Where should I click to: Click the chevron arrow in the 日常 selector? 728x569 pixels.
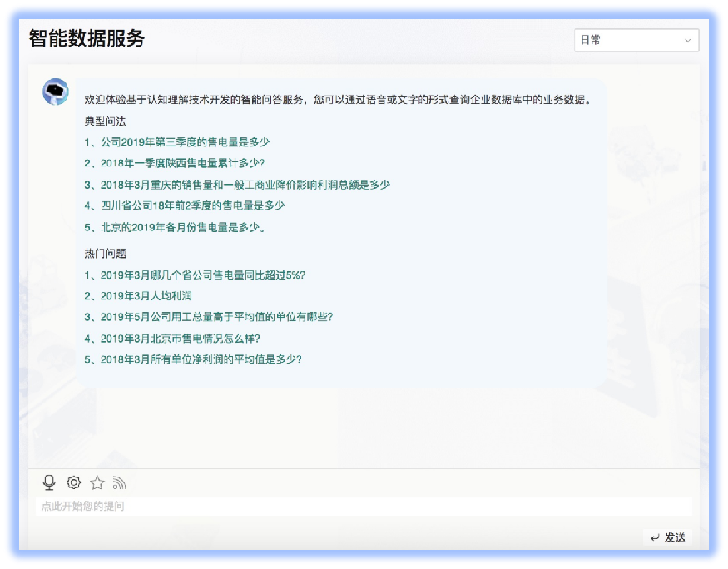tap(687, 40)
